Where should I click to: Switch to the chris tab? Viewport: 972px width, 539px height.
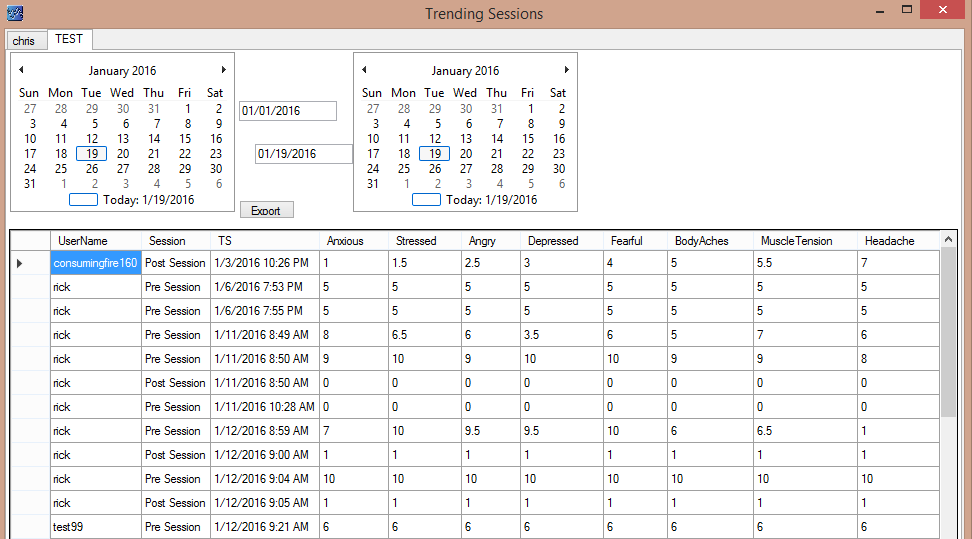[24, 41]
